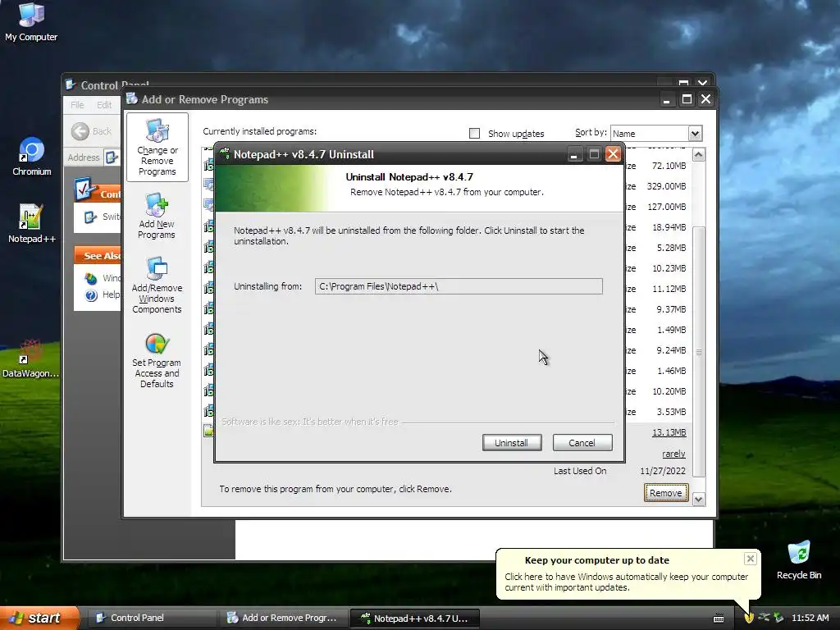Cancel the Notepad++ uninstall dialog
Viewport: 840px width, 630px height.
pos(582,442)
